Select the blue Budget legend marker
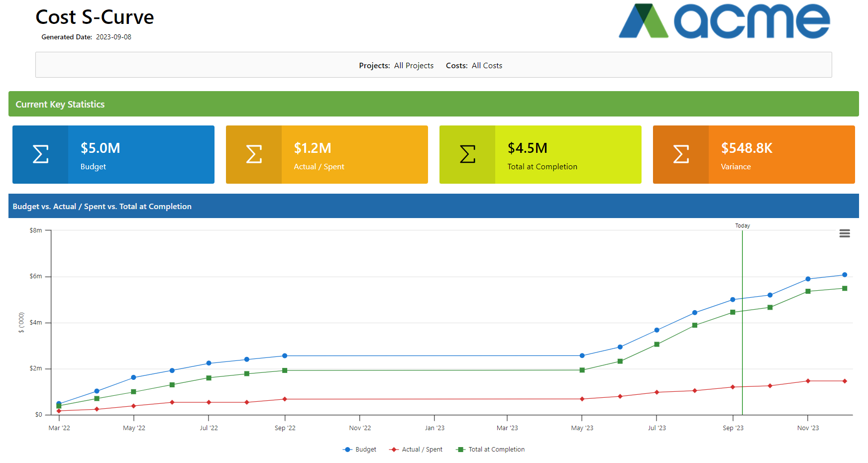The width and height of the screenshot is (868, 463). click(x=346, y=449)
